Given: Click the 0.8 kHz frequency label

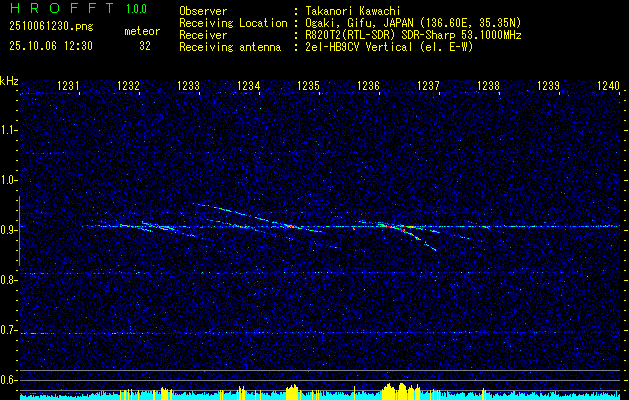Looking at the screenshot, I should point(8,280).
